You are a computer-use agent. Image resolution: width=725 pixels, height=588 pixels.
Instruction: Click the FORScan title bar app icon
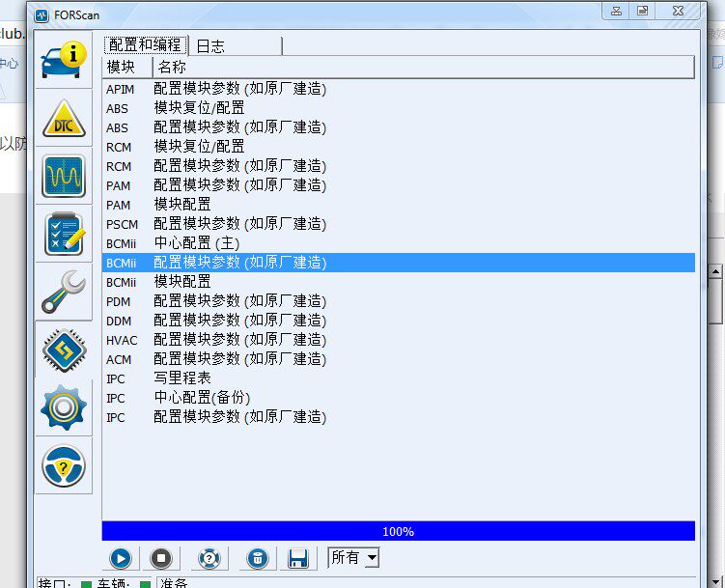[42, 15]
